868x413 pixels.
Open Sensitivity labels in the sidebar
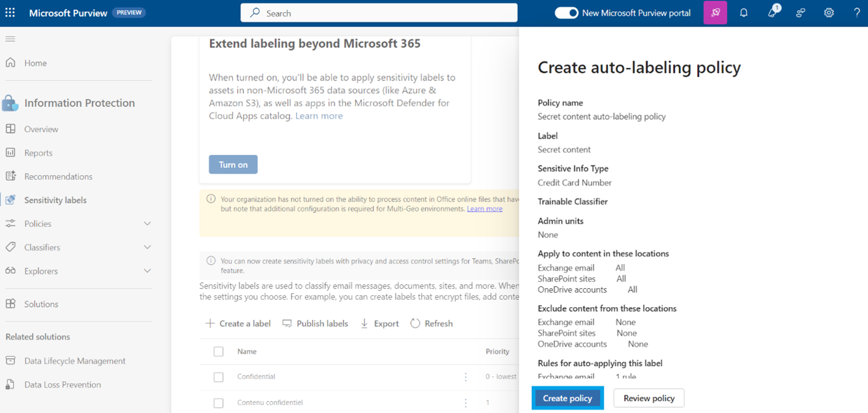click(55, 200)
